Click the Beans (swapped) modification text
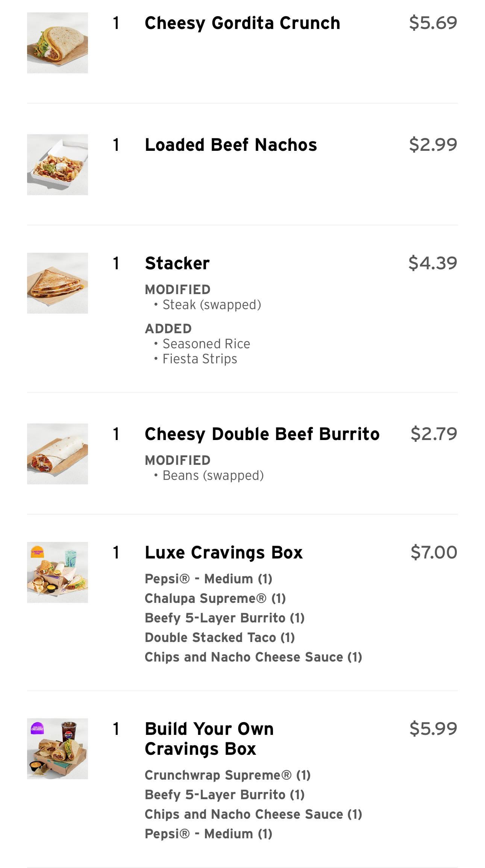This screenshot has height=868, width=485. tap(213, 475)
